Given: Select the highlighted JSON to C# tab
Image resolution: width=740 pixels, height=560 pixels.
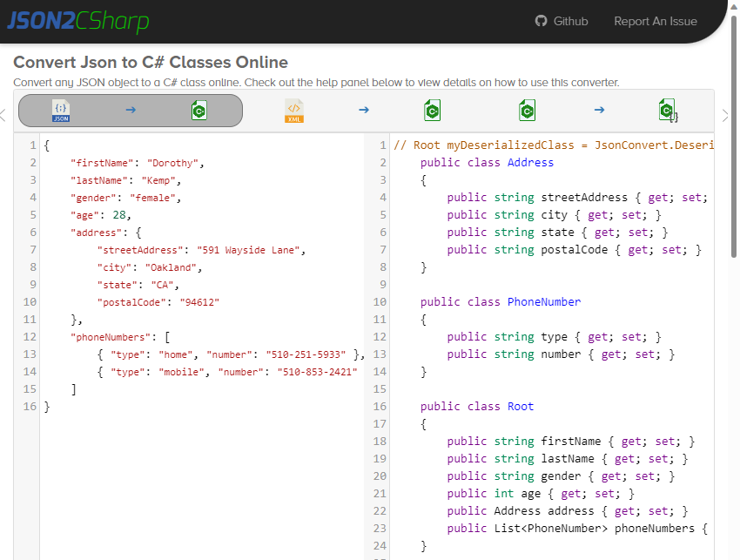Looking at the screenshot, I should [x=131, y=111].
